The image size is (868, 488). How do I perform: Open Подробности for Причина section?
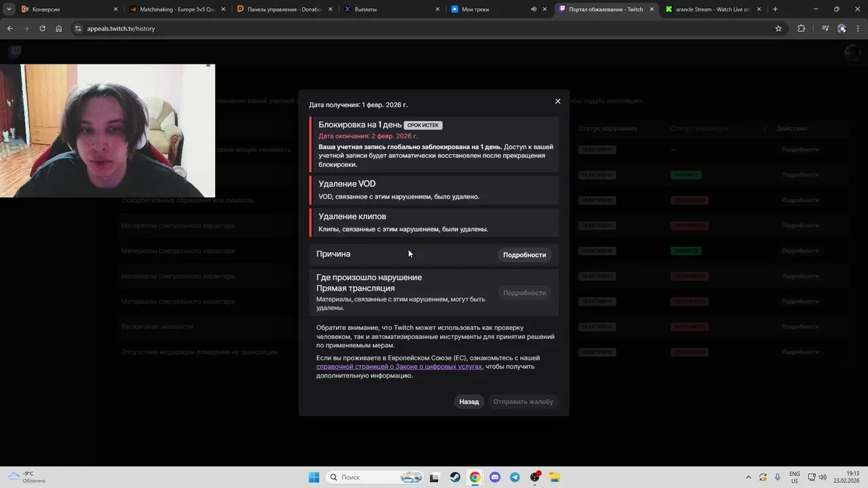(524, 255)
